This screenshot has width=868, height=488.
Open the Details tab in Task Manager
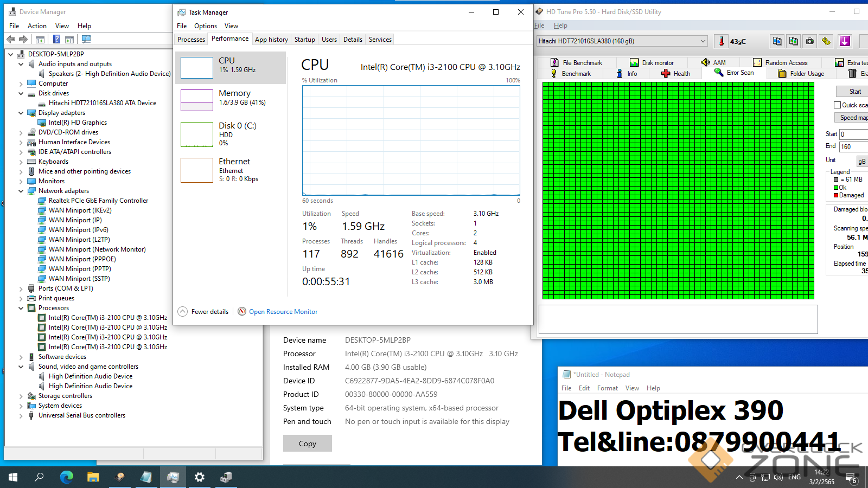point(353,40)
